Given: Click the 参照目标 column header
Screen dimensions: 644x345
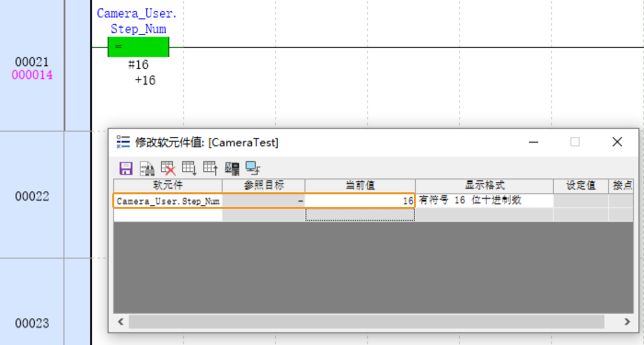Looking at the screenshot, I should 264,186.
